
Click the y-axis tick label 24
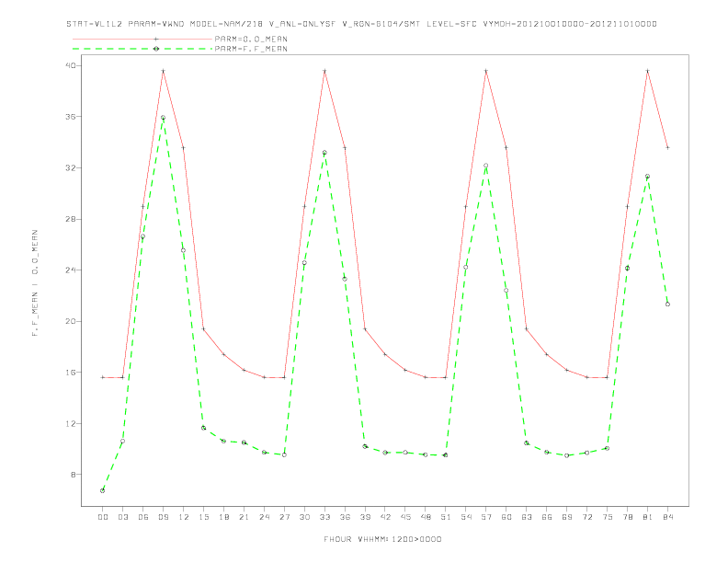[x=71, y=270]
